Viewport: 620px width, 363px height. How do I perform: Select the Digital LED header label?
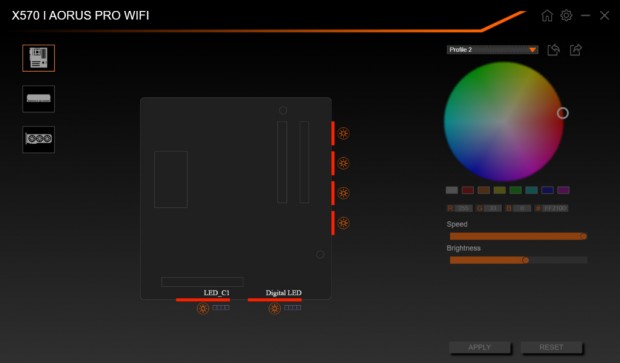pos(284,293)
